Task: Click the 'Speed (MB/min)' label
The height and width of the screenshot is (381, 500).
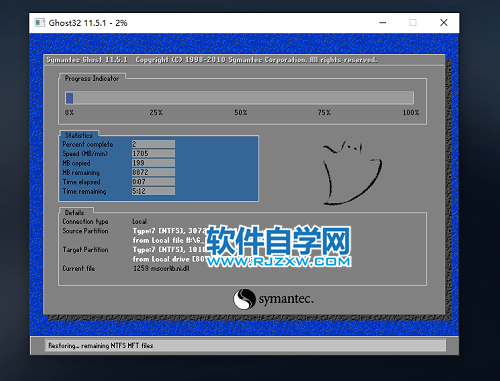Action: tap(85, 154)
